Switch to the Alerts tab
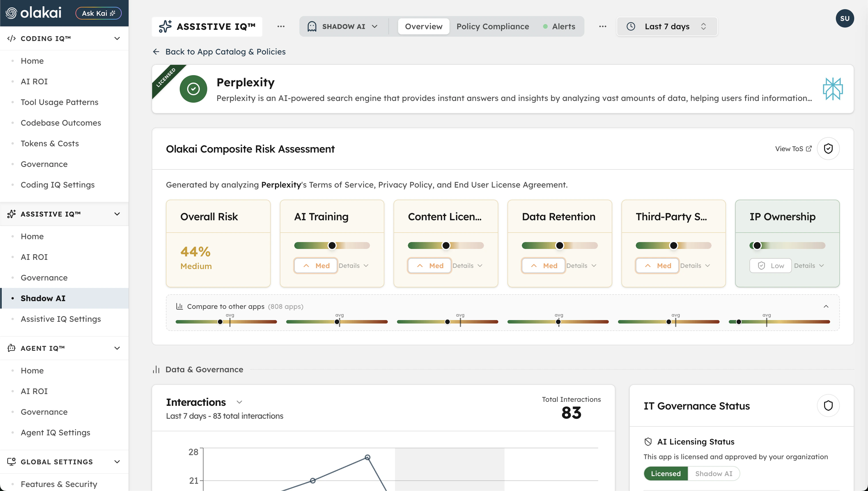This screenshot has height=491, width=868. [559, 26]
